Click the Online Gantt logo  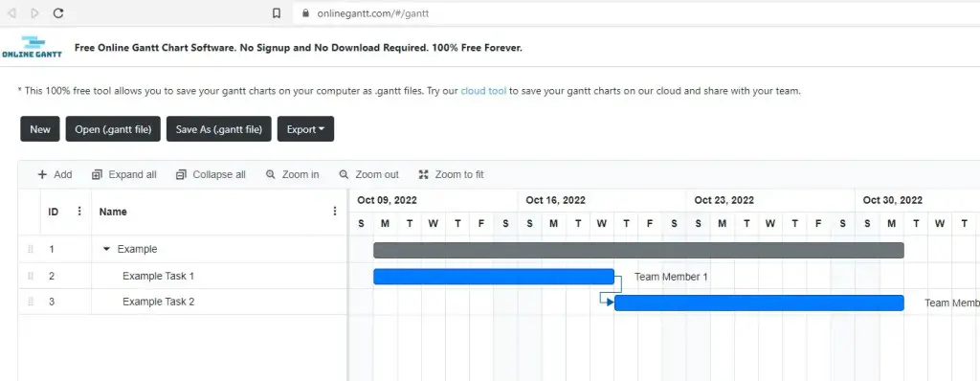click(x=32, y=47)
